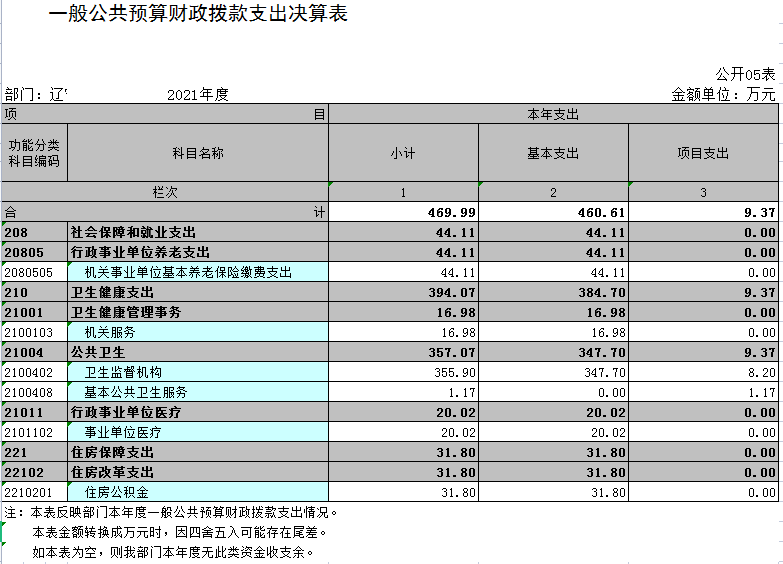
Task: Click code cell 21004
Action: [x=34, y=352]
